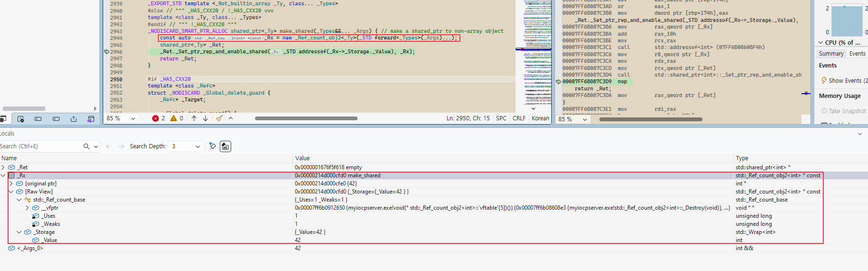Screen dimensions: 868x271
Task: Click the Locals search input field
Action: click(40, 146)
